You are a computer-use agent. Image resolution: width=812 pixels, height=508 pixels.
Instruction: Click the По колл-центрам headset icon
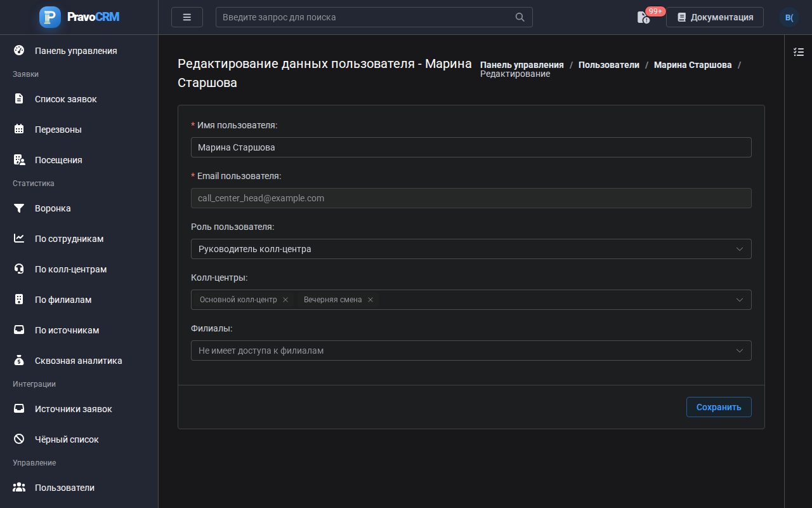pos(19,269)
